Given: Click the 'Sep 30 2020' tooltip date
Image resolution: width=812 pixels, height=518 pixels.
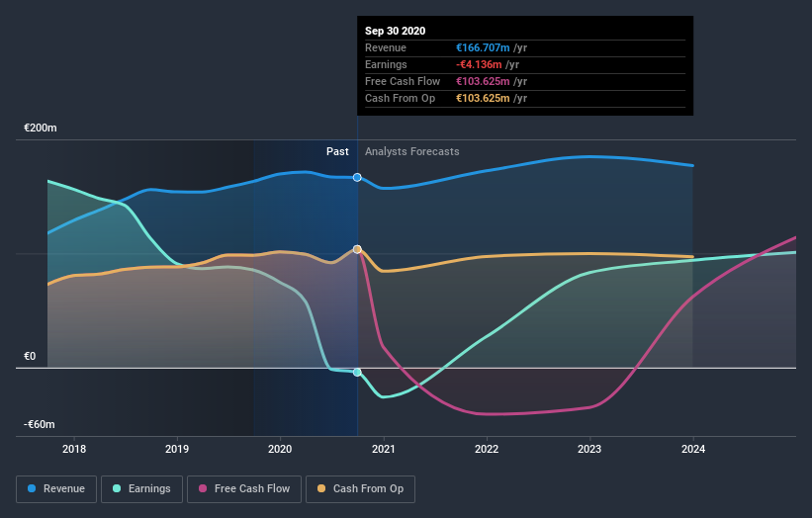Looking at the screenshot, I should [396, 31].
